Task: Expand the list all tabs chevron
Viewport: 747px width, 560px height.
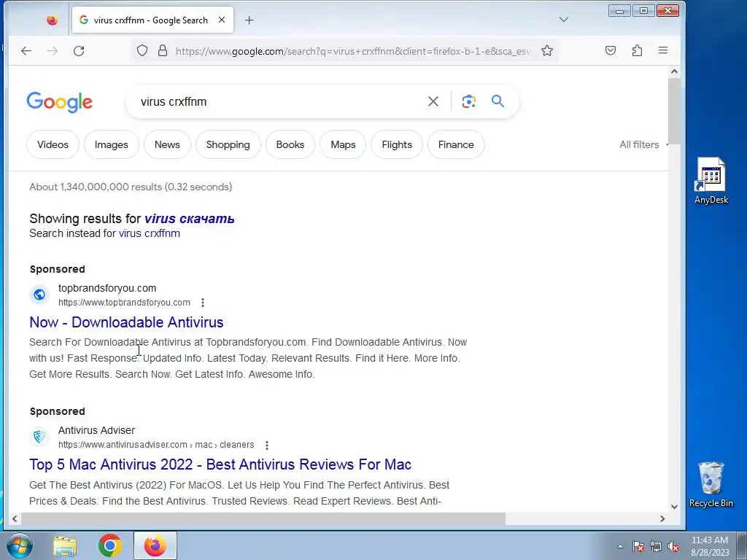Action: point(564,20)
